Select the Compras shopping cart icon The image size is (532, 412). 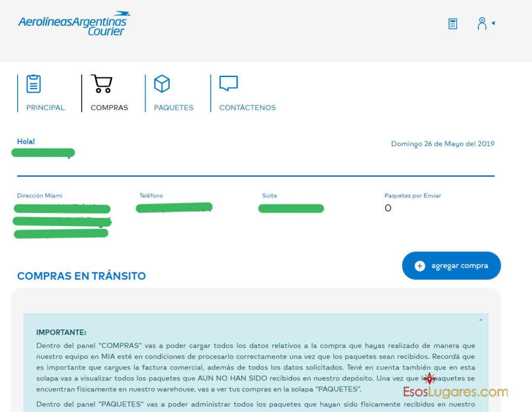101,84
